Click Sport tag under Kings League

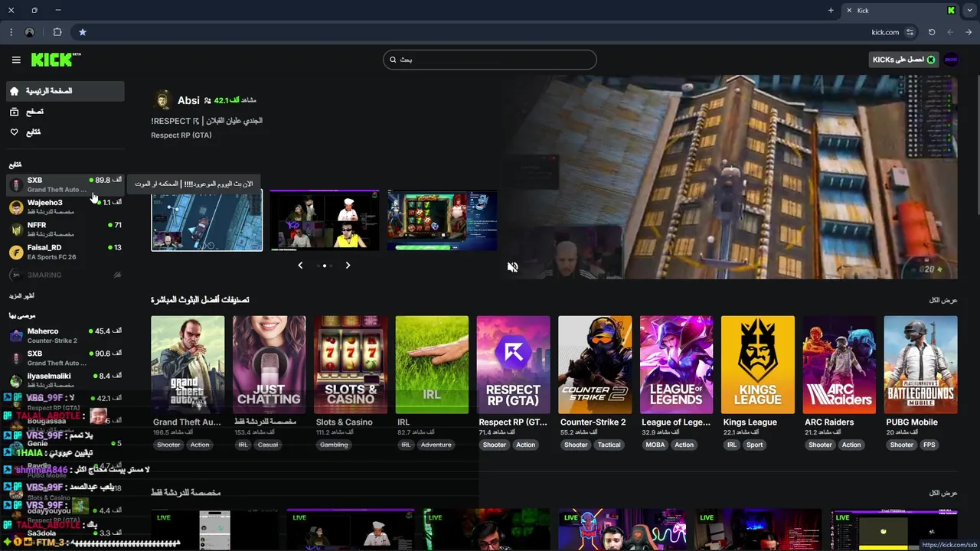755,445
